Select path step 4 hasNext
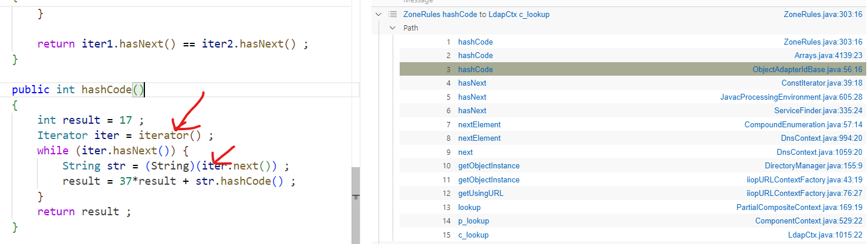This screenshot has height=244, width=868. point(472,83)
